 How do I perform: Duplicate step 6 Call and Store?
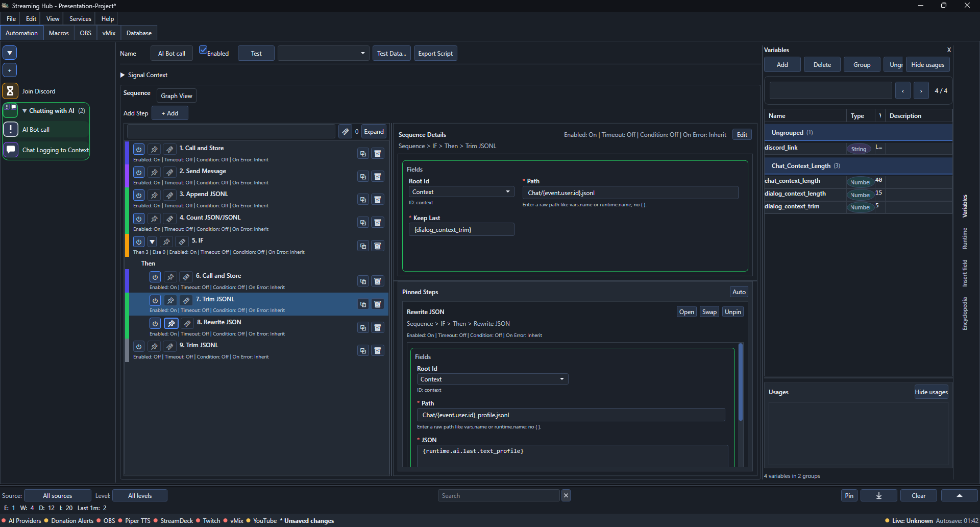pyautogui.click(x=363, y=281)
